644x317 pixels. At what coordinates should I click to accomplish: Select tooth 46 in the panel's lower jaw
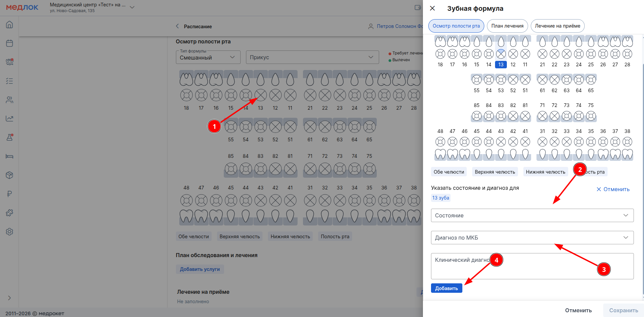(x=464, y=142)
